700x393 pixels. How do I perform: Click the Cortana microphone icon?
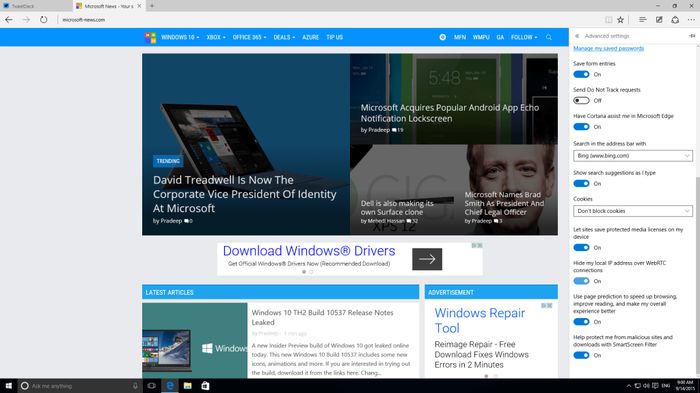pyautogui.click(x=135, y=386)
